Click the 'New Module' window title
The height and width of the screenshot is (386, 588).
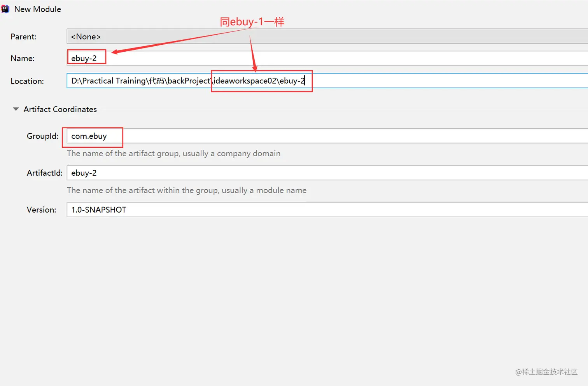(x=38, y=9)
